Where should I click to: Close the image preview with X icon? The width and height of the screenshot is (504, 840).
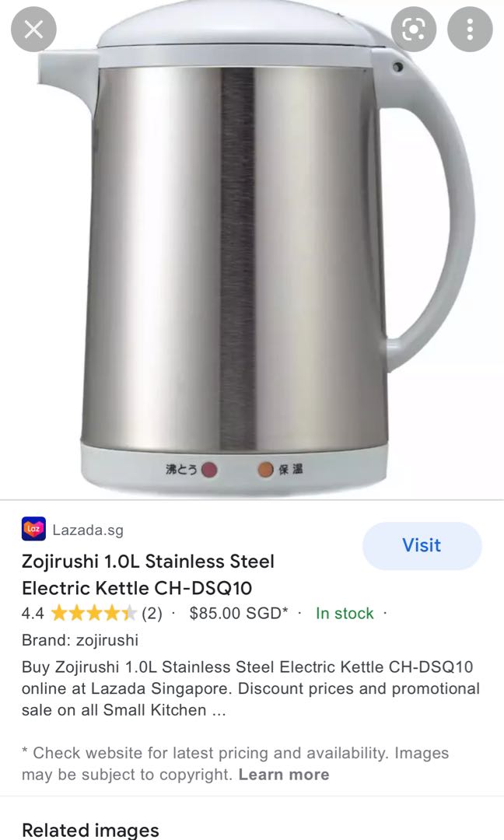pyautogui.click(x=33, y=30)
